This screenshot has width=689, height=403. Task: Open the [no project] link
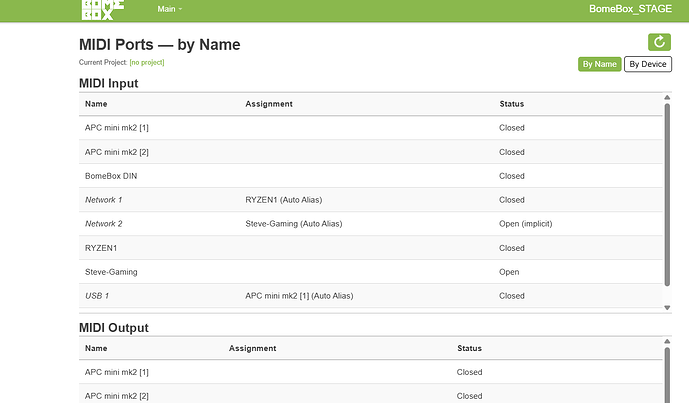147,62
